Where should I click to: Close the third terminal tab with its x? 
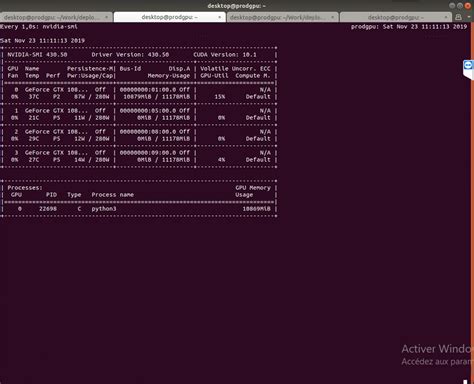(333, 17)
